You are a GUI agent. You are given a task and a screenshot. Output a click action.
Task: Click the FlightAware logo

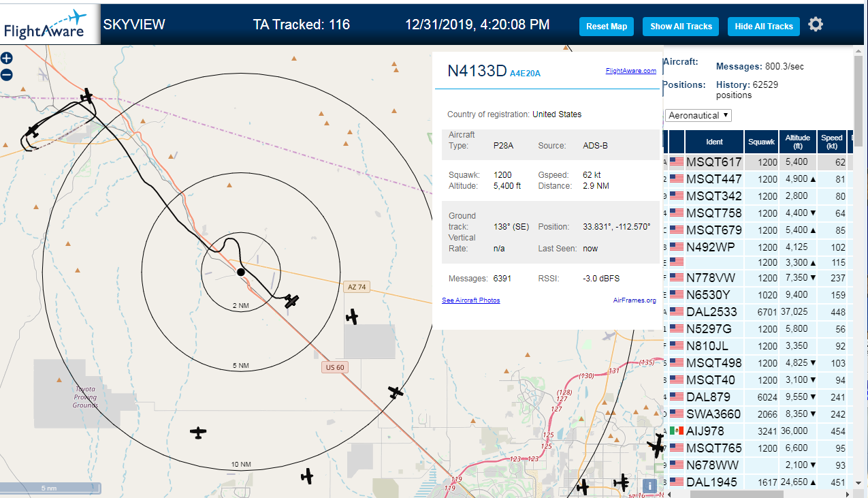50,25
